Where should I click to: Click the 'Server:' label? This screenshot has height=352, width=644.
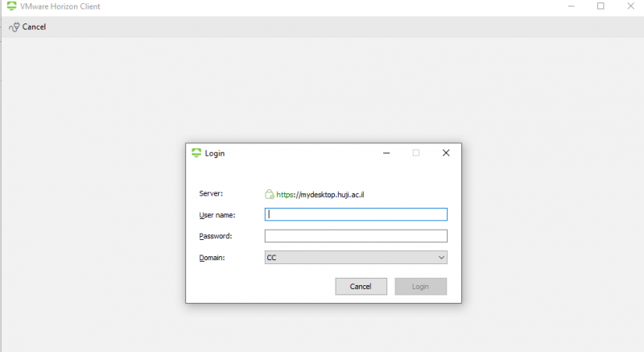pos(211,193)
